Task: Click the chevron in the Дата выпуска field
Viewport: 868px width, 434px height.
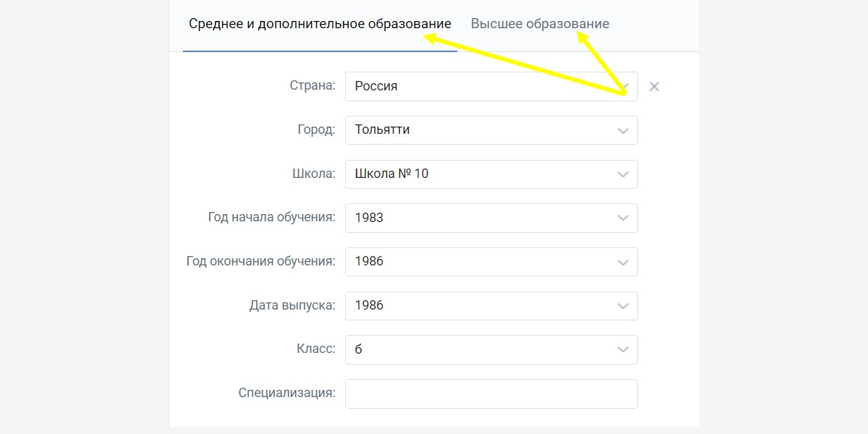Action: 623,307
